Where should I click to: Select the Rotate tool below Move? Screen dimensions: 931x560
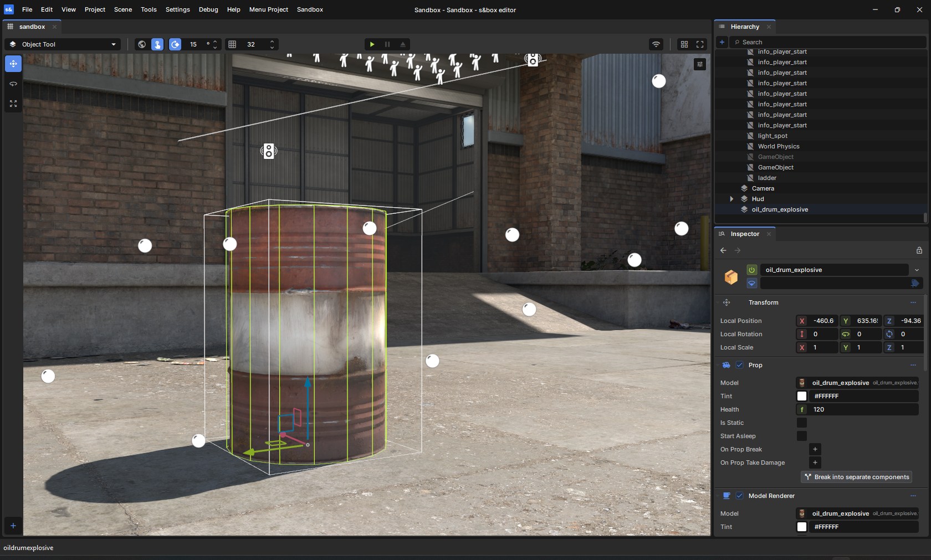pyautogui.click(x=13, y=84)
